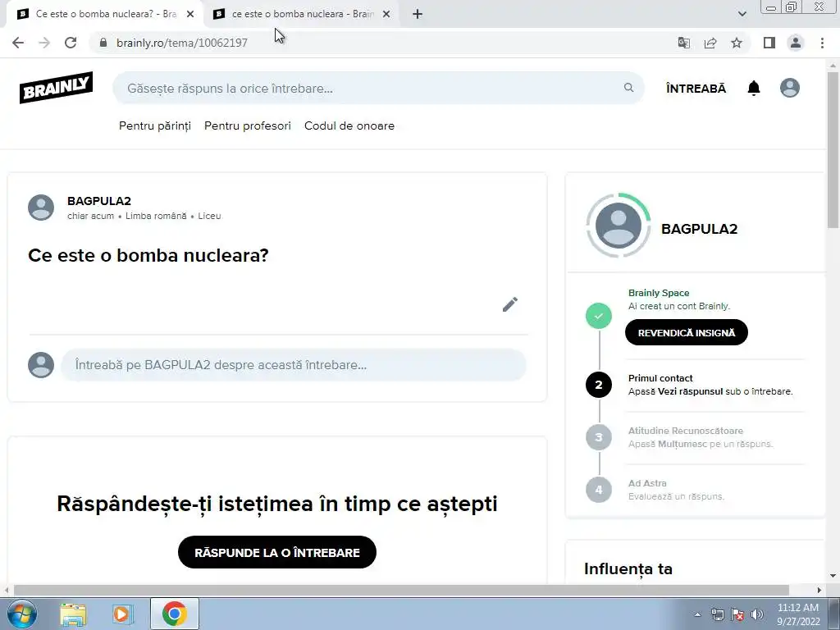Image resolution: width=840 pixels, height=630 pixels.
Task: Click Chrome icon in taskbar
Action: pyautogui.click(x=175, y=614)
